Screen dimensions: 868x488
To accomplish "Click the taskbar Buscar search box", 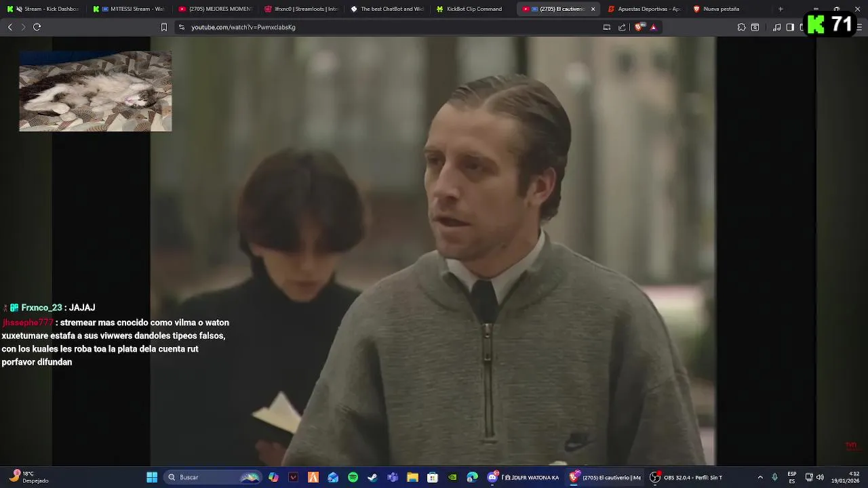I will point(213,477).
